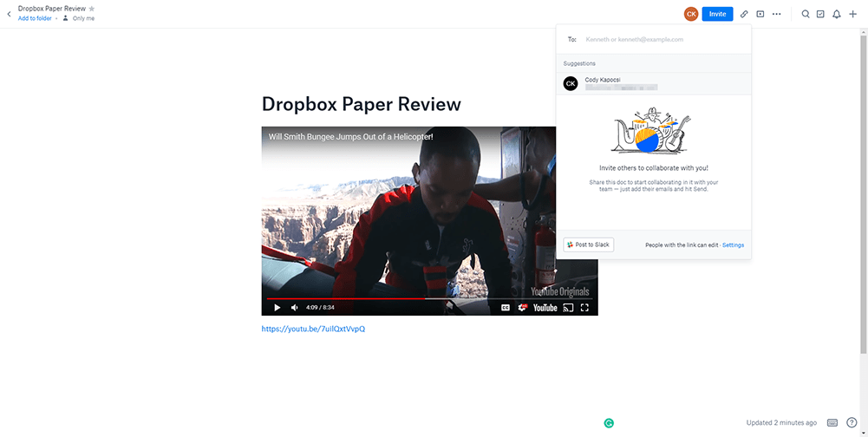Open the Only me sharing status
Viewport: 868px width, 437px height.
click(79, 18)
